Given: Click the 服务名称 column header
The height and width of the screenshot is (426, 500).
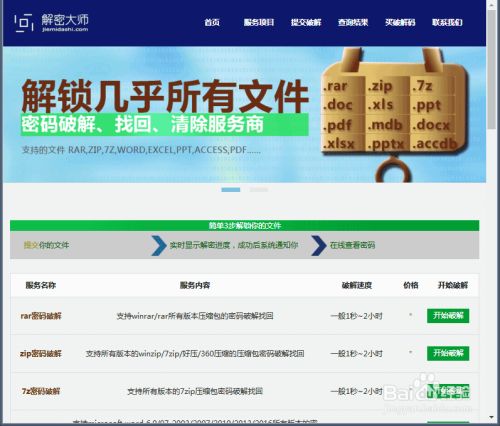Looking at the screenshot, I should pyautogui.click(x=41, y=285).
